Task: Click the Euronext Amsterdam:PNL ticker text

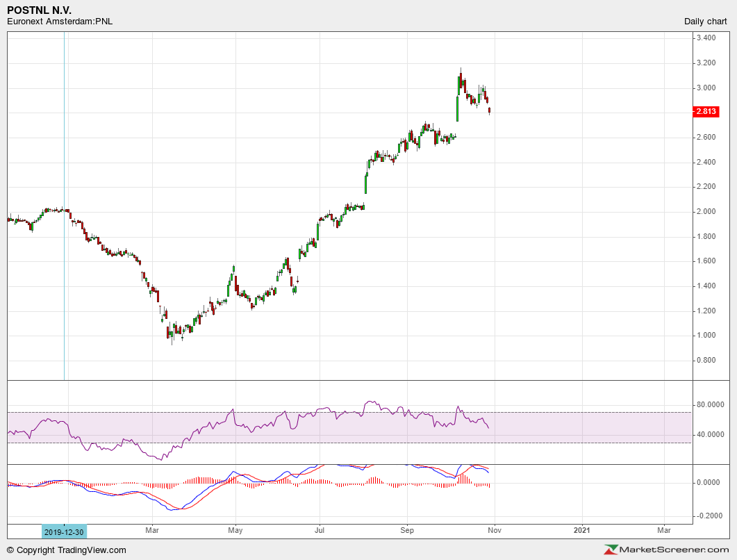Action: click(x=60, y=22)
